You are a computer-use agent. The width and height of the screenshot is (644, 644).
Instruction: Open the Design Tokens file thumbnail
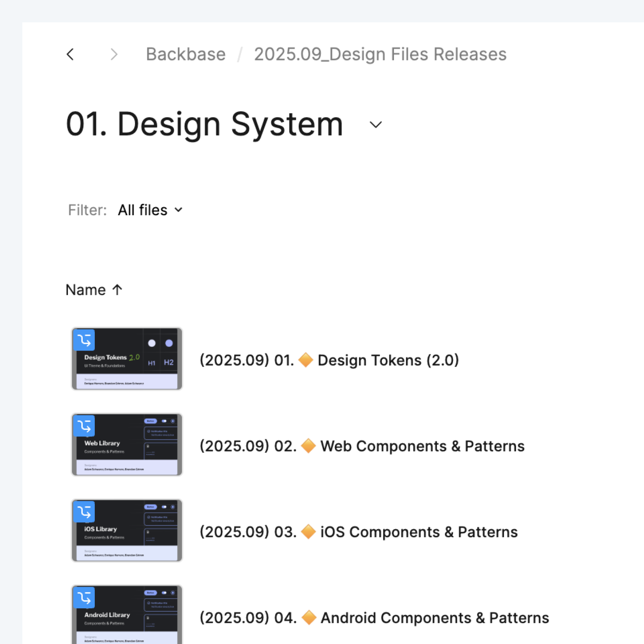pos(127,359)
